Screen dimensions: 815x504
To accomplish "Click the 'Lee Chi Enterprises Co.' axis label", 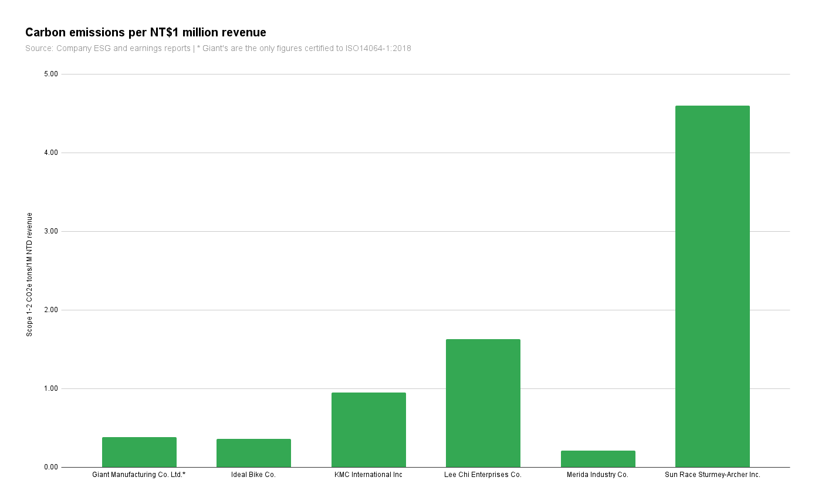I will [x=483, y=475].
